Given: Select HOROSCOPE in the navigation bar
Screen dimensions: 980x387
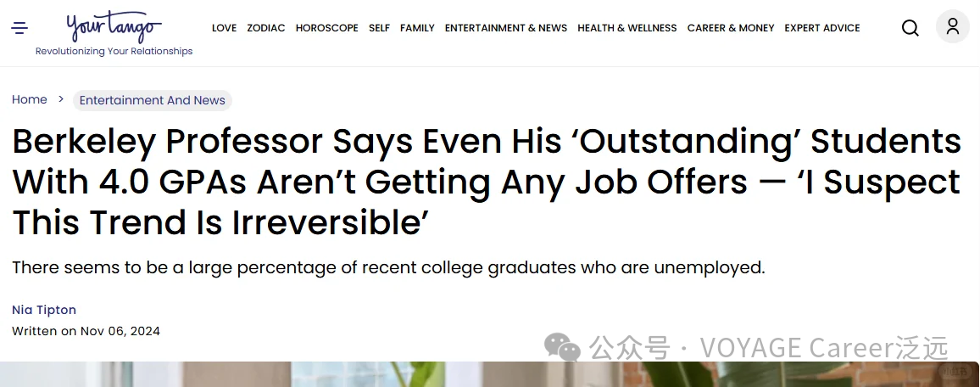Looking at the screenshot, I should click(326, 28).
